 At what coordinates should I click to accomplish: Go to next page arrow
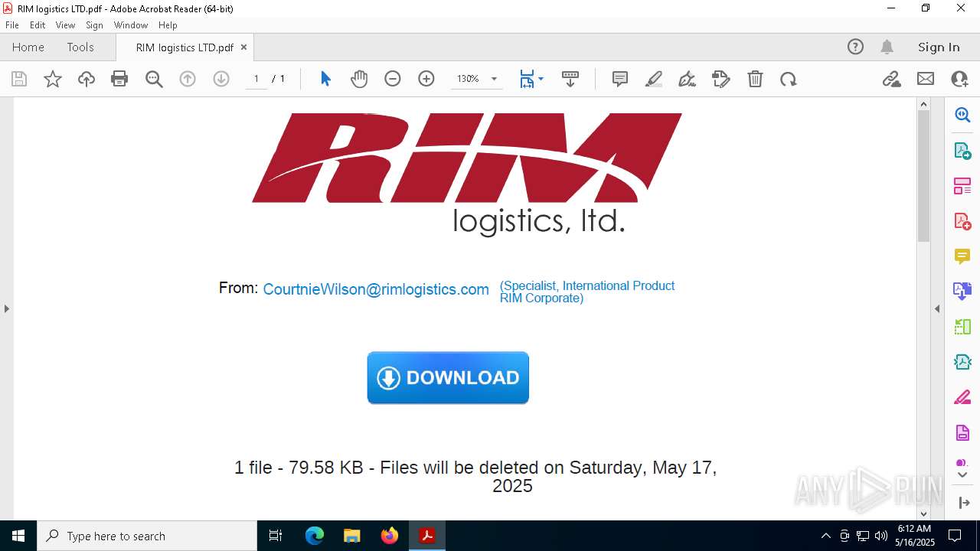point(221,79)
